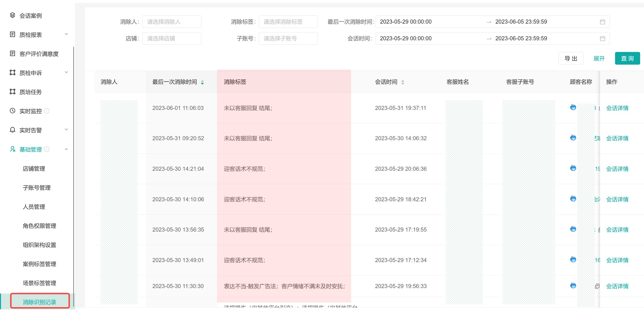Open calendar icon for 最后一次消除时间 range
This screenshot has height=310, width=644.
click(x=603, y=22)
